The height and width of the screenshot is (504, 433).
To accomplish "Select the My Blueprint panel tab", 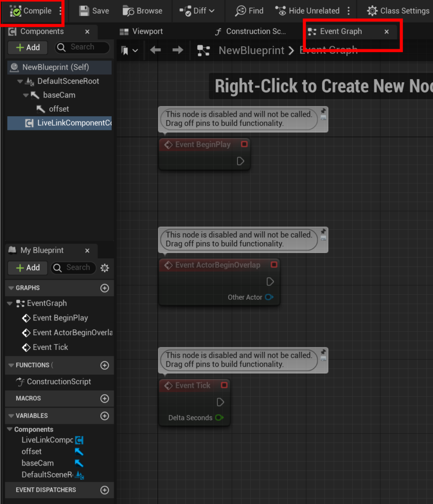I will pos(42,251).
